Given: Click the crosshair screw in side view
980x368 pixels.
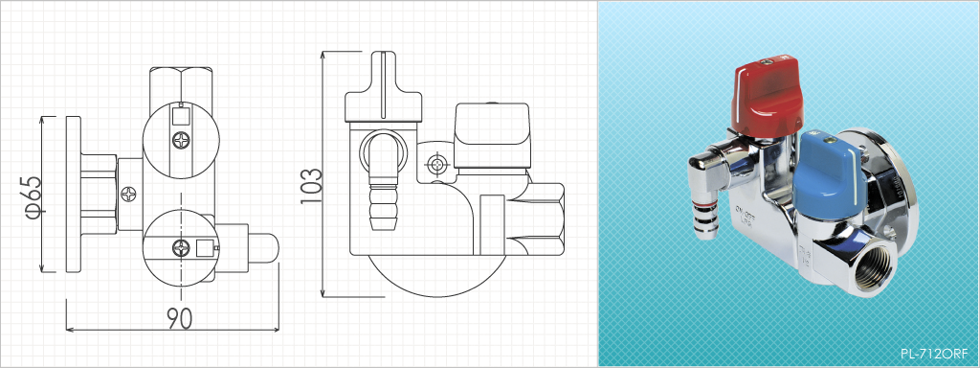Looking at the screenshot, I should pyautogui.click(x=437, y=165).
